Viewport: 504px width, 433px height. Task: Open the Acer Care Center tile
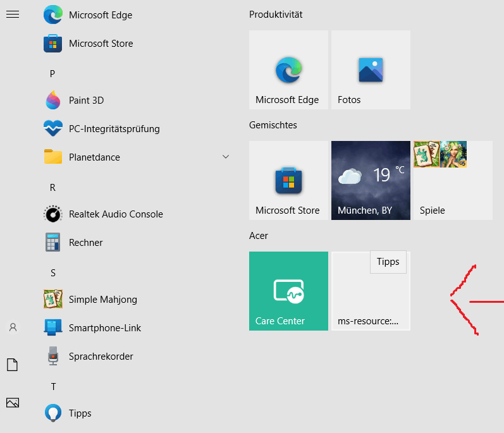[288, 291]
